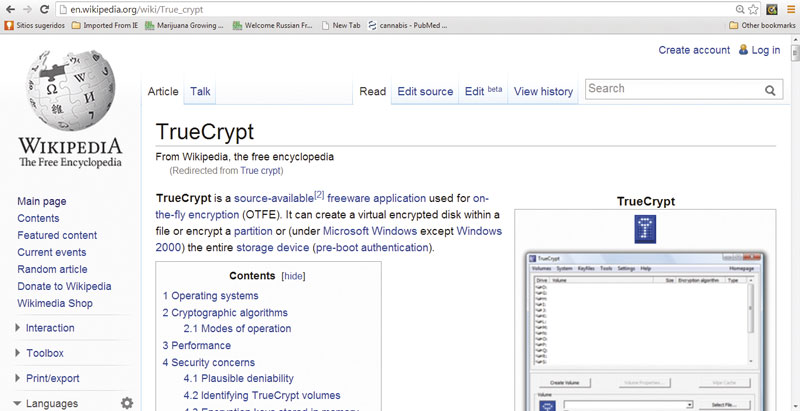This screenshot has height=411, width=800.
Task: Open the New Tab bookmark
Action: 341,25
